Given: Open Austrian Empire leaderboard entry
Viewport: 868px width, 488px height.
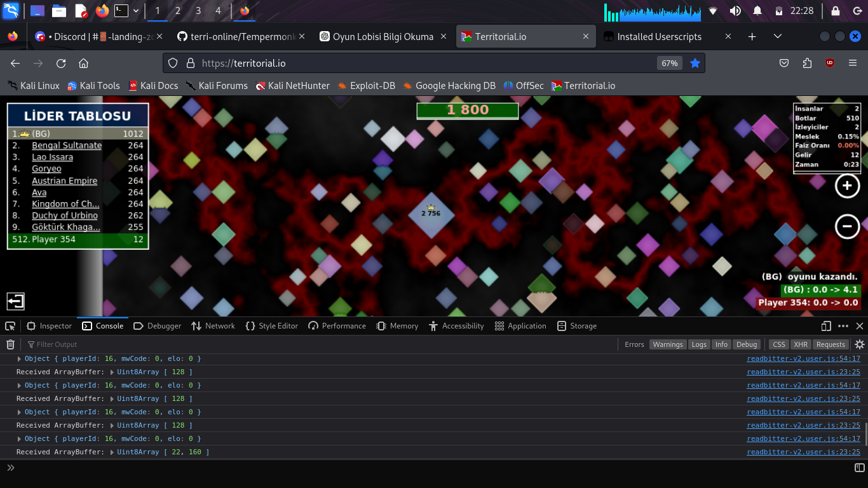Looking at the screenshot, I should point(65,180).
